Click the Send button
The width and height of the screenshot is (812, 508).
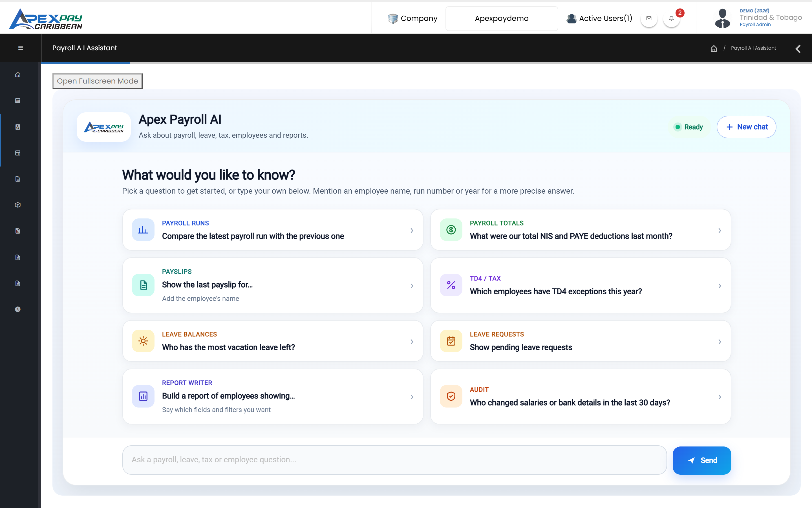pyautogui.click(x=701, y=460)
